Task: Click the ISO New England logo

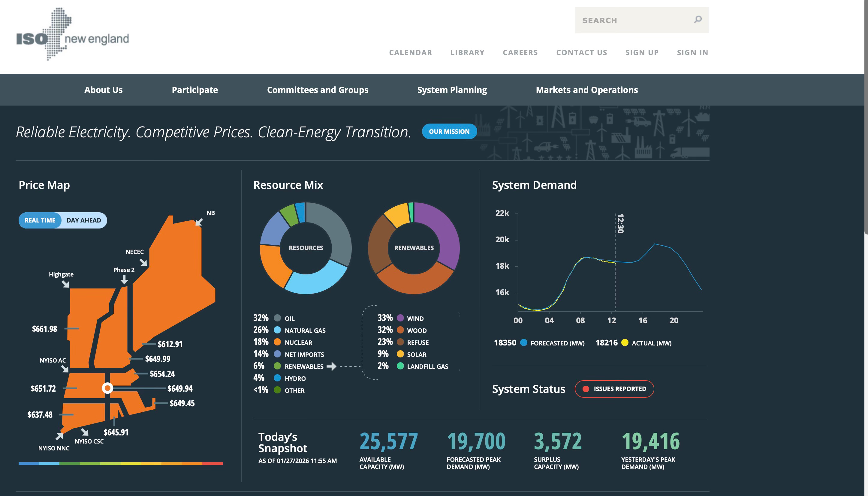Action: pyautogui.click(x=72, y=34)
